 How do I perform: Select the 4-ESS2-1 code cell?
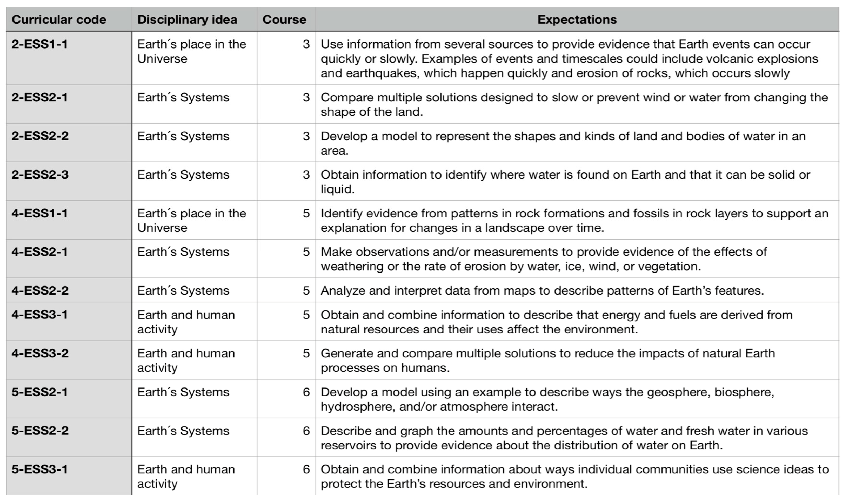(x=40, y=252)
